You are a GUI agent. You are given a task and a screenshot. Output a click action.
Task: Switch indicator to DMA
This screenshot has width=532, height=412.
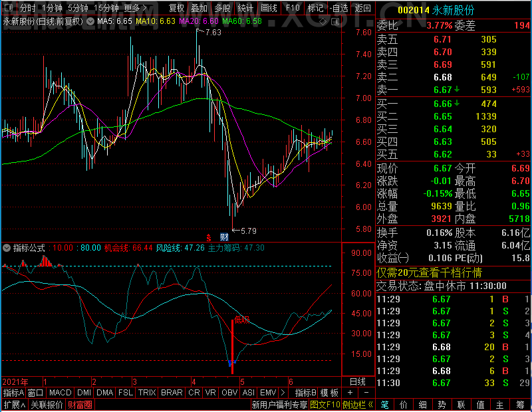pos(104,393)
